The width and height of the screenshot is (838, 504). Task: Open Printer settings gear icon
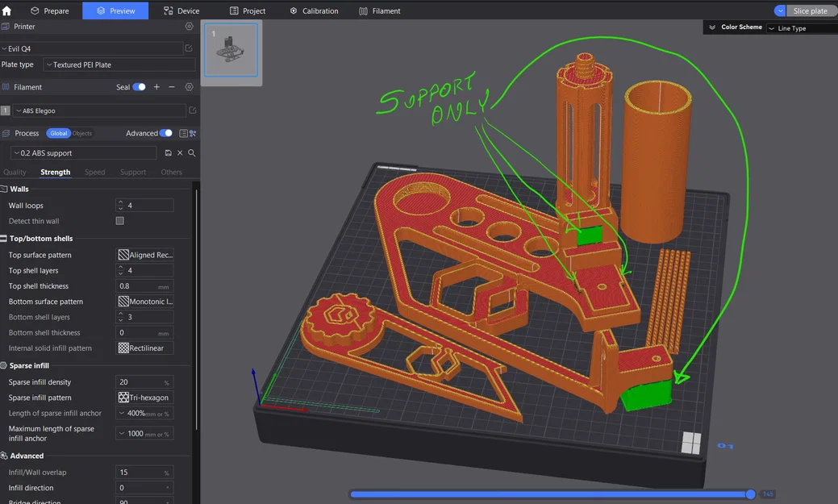coord(190,26)
